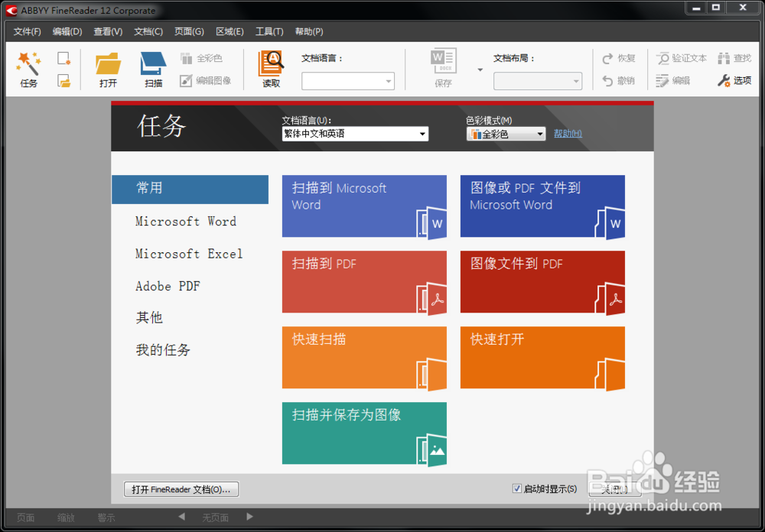765x532 pixels.
Task: Open the View (查看) menu
Action: point(108,31)
